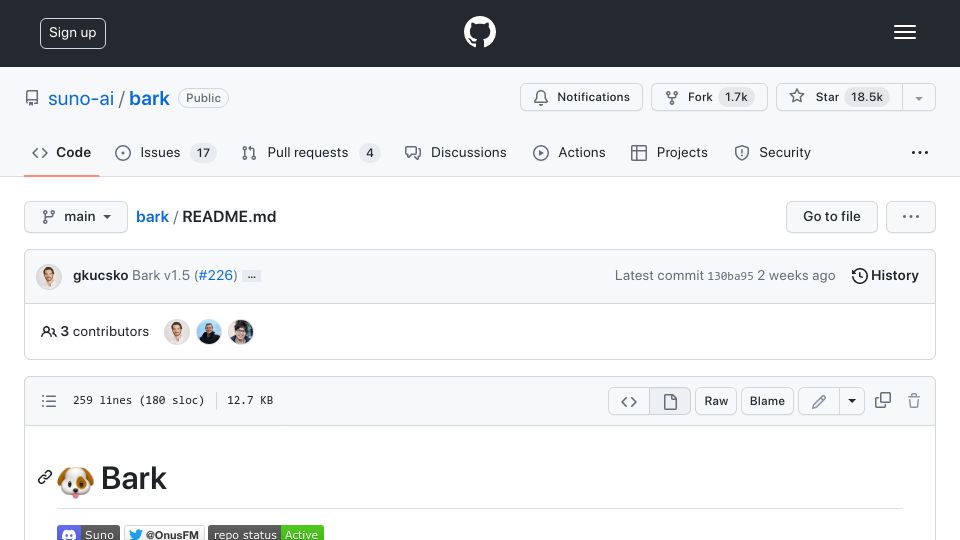Select the Projects tab
The height and width of the screenshot is (540, 960).
pyautogui.click(x=669, y=152)
